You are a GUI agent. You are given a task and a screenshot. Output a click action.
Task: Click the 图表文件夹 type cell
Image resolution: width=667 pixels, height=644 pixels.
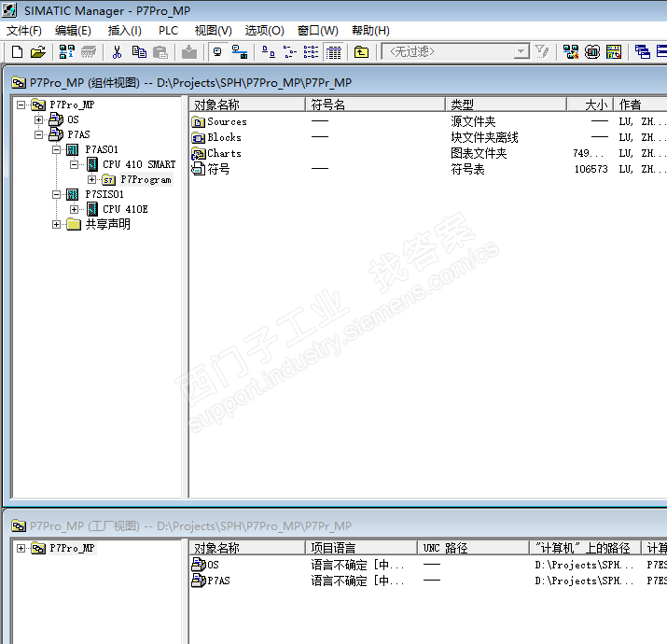click(479, 154)
